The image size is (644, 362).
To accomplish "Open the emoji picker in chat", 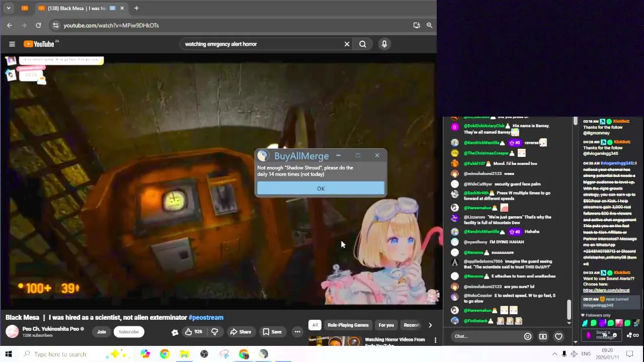I will pos(528,336).
